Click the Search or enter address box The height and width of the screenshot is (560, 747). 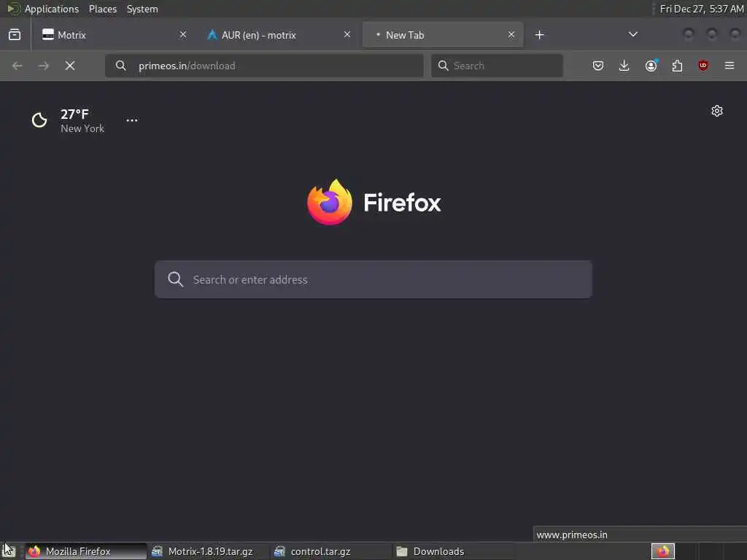click(373, 279)
